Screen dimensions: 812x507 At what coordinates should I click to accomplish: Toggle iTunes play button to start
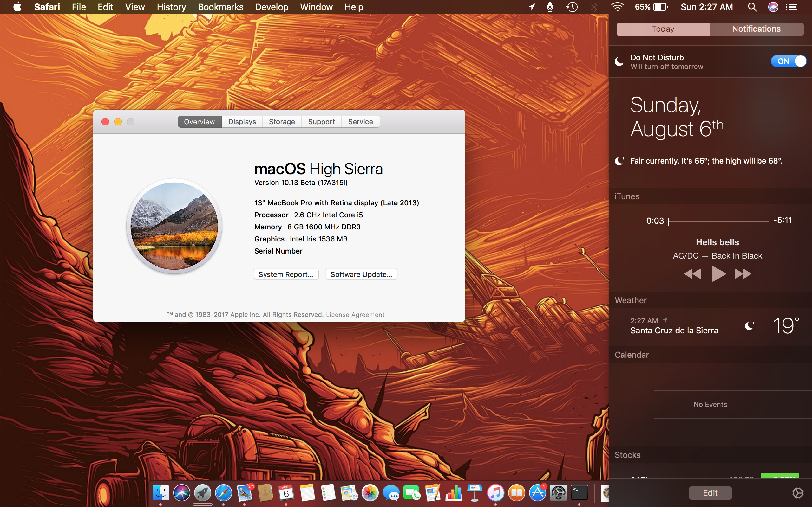[717, 273]
